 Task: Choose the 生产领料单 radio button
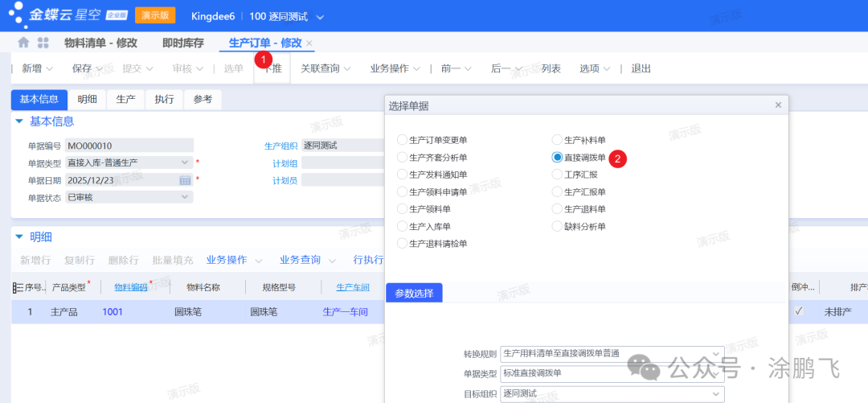pos(402,209)
